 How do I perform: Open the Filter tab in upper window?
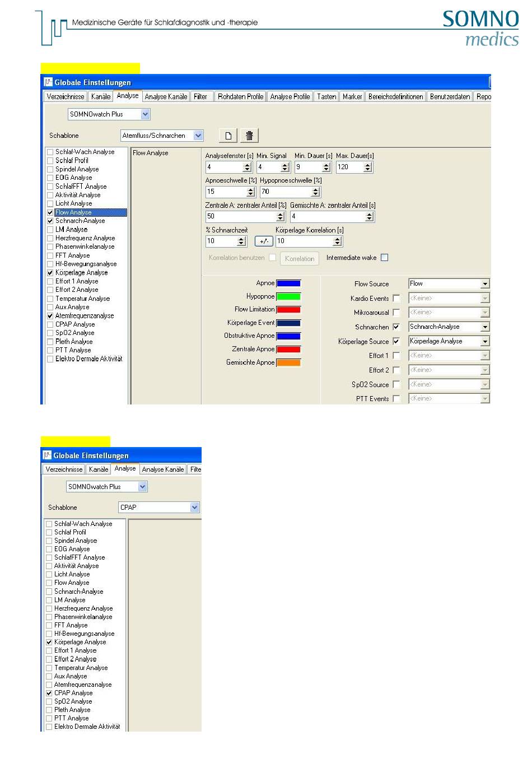click(200, 97)
